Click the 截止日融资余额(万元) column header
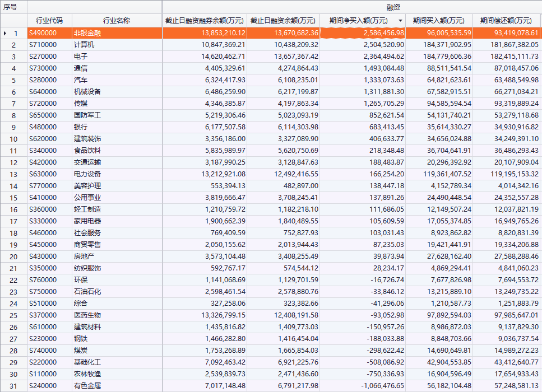The image size is (542, 392). 283,21
